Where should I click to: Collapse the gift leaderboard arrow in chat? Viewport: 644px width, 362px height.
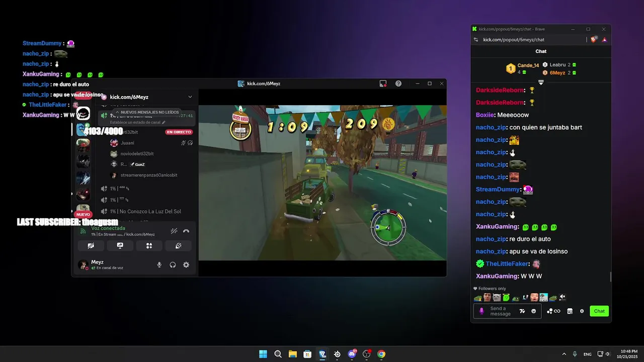click(x=541, y=82)
